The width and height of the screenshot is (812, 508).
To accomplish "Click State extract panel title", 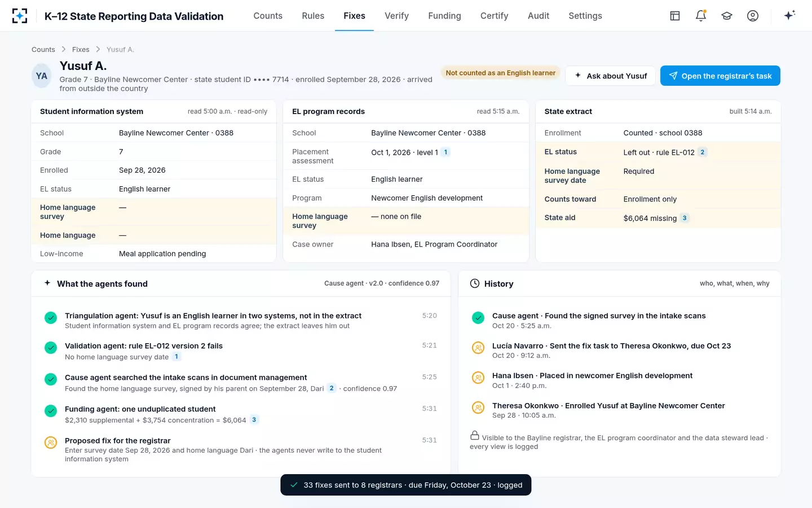I will [568, 112].
